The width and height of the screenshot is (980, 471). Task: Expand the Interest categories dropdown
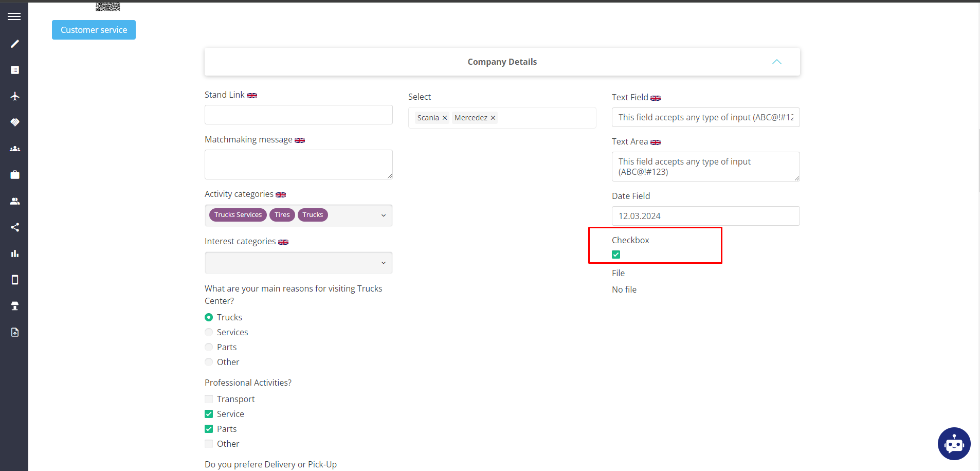383,262
